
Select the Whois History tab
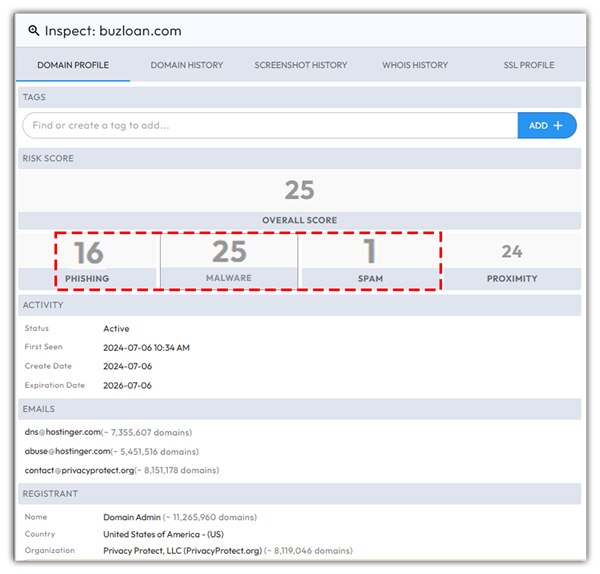coord(416,65)
